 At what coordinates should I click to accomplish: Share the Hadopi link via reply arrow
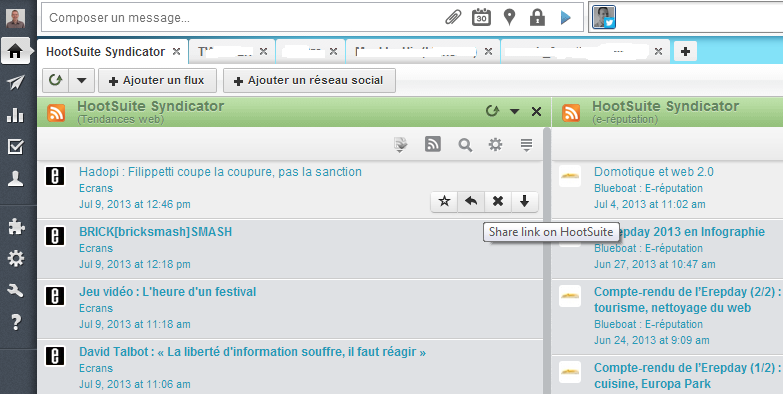[471, 202]
